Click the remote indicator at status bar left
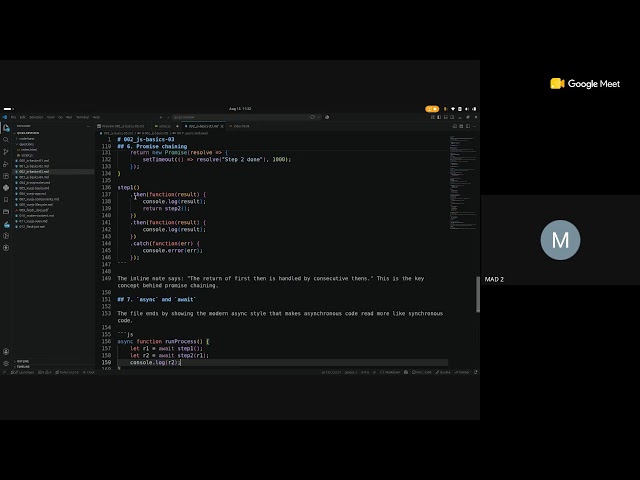 click(4, 372)
